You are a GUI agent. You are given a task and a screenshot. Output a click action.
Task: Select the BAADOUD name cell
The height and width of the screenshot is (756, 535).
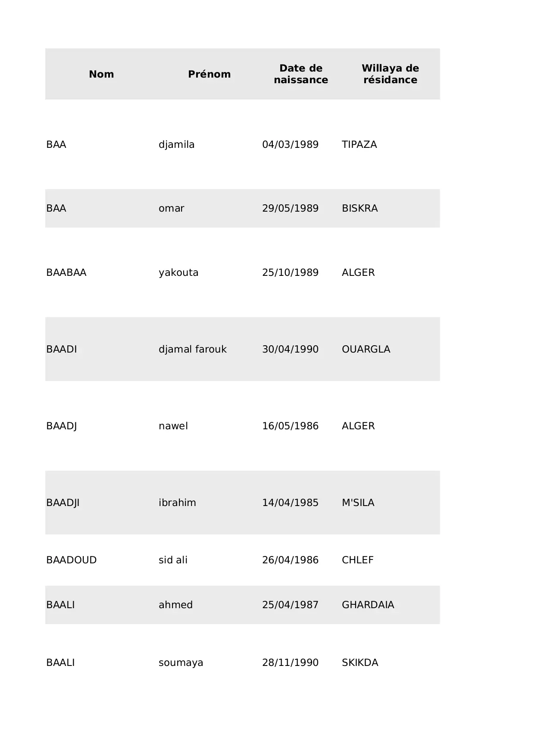pos(71,560)
